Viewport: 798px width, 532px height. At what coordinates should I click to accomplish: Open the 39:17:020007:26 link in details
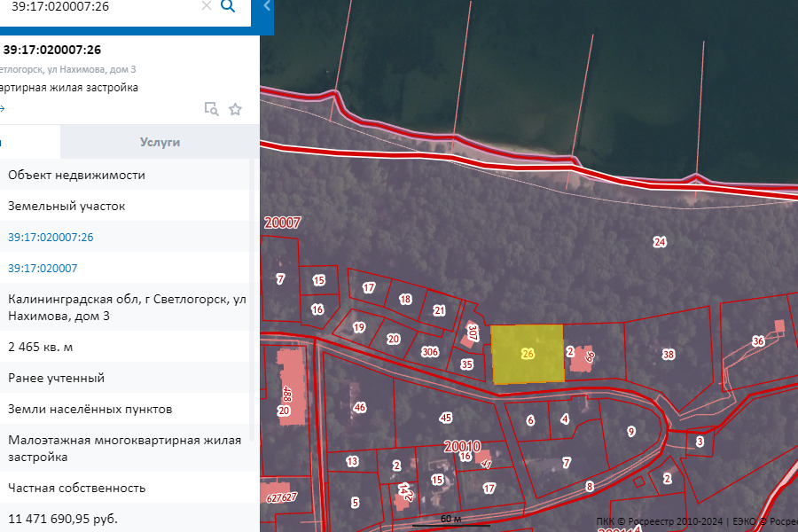(51, 238)
